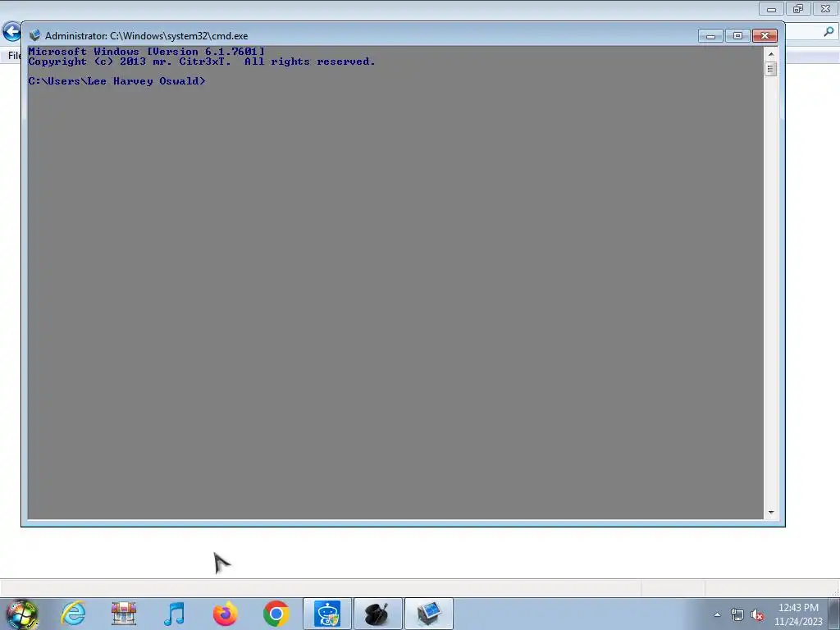Restore down the background window

pos(798,8)
